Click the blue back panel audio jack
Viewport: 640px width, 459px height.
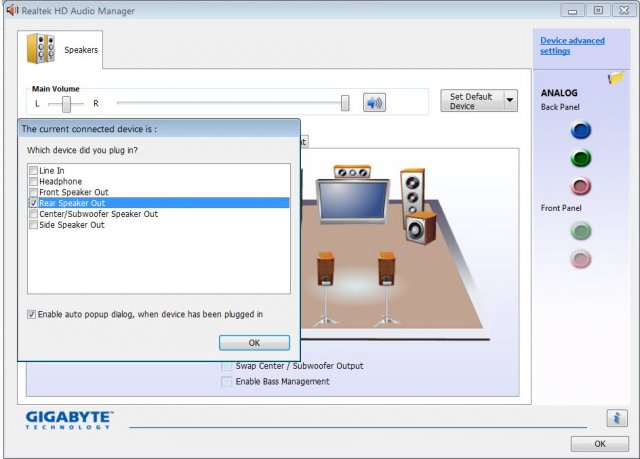(x=580, y=130)
